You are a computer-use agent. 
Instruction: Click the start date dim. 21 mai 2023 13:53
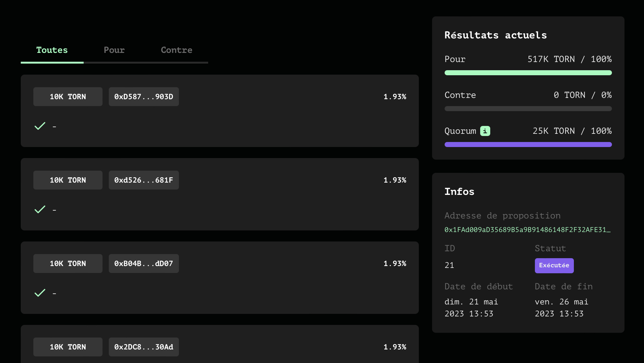point(471,308)
